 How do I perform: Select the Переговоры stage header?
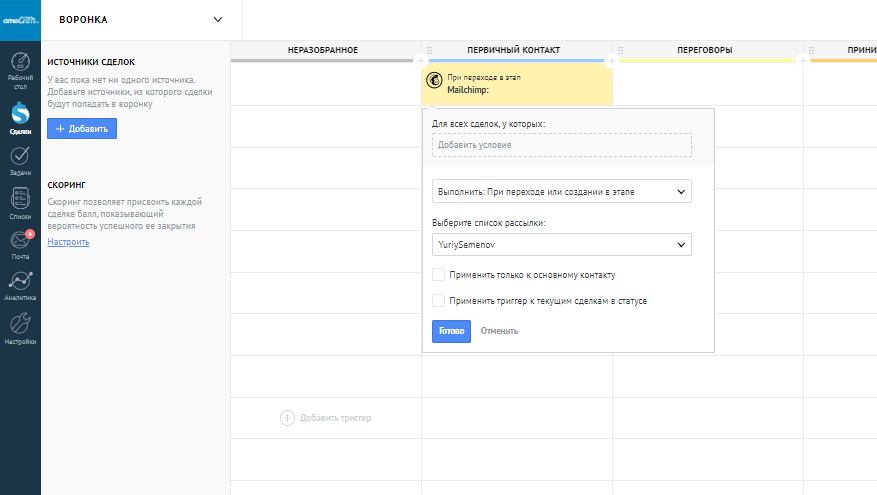(704, 50)
